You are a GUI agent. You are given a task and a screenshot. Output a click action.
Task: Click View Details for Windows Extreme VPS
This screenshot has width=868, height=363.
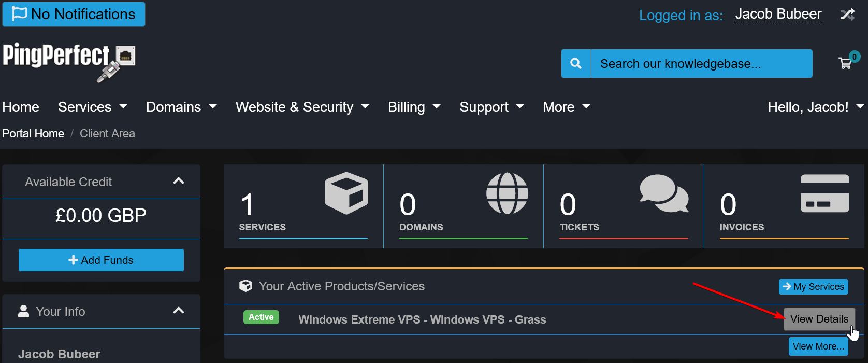coord(819,319)
